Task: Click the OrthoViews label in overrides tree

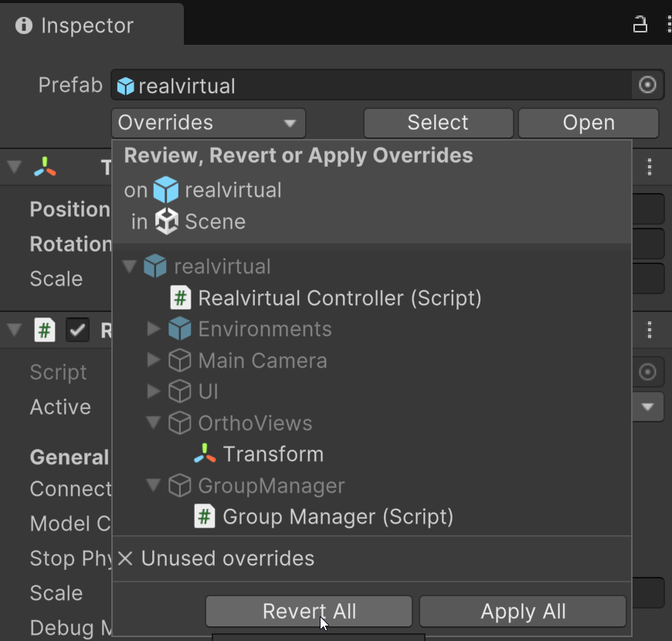Action: (x=255, y=423)
